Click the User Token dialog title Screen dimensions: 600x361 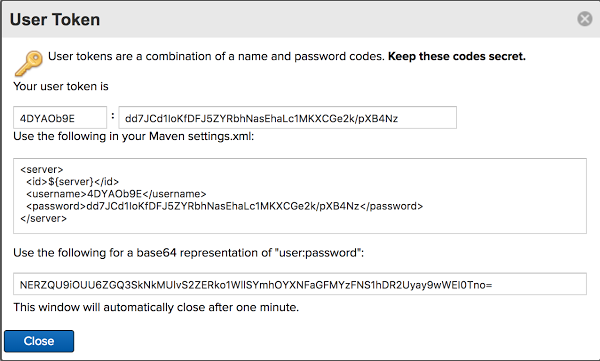(x=55, y=20)
